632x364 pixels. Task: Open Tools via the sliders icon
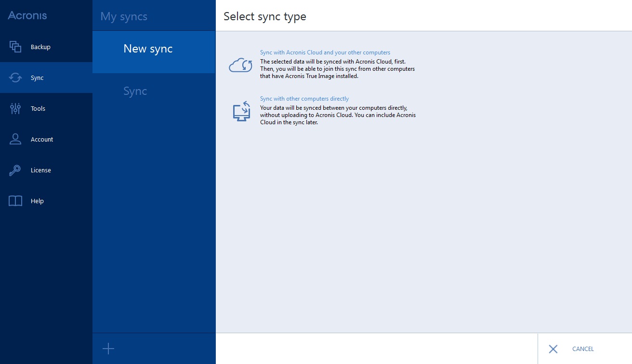(x=15, y=108)
